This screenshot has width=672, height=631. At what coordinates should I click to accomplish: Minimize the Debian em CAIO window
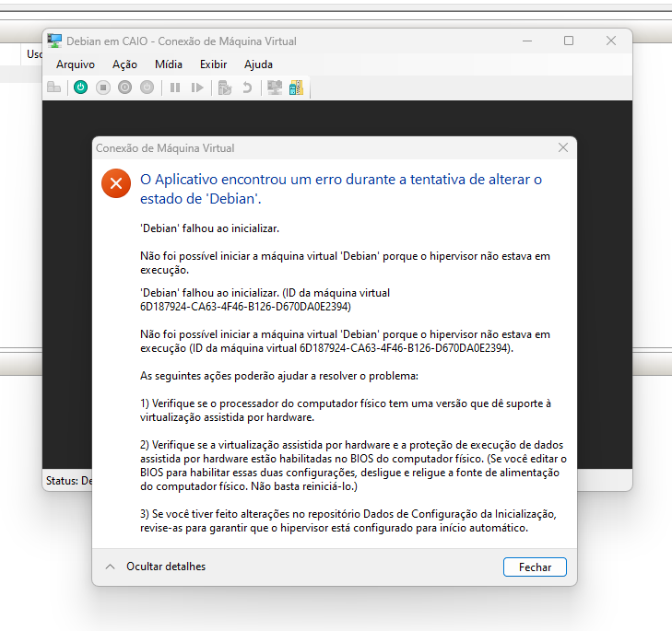tap(527, 41)
